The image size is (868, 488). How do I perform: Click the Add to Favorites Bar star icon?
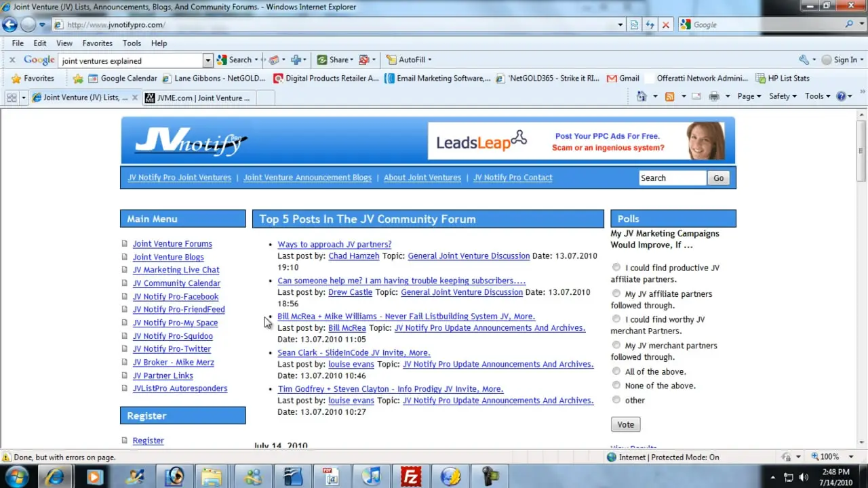(78, 79)
